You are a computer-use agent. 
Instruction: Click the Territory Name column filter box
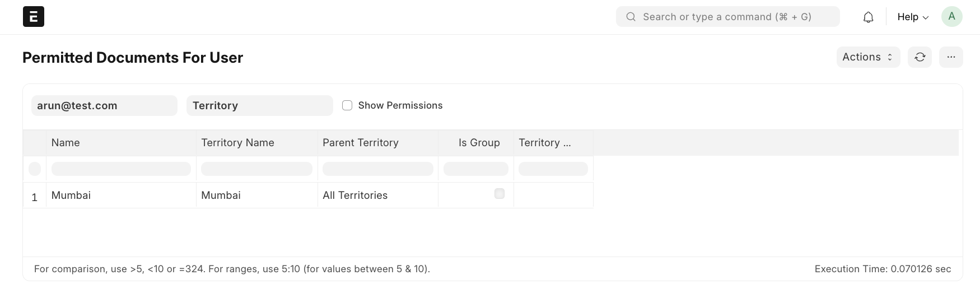pyautogui.click(x=256, y=169)
